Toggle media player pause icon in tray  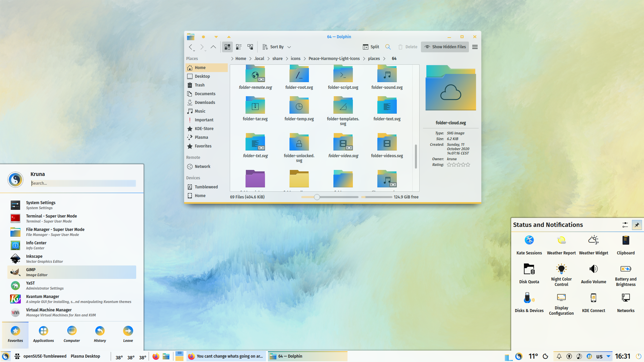point(589,356)
